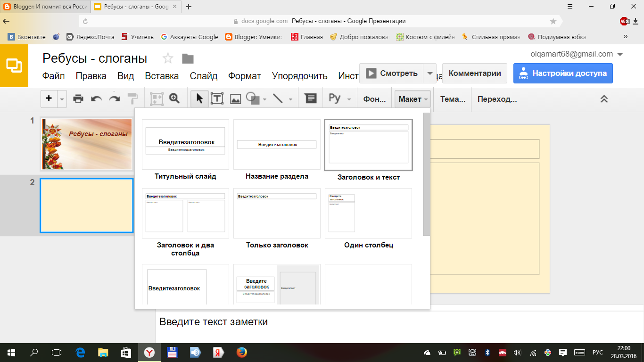This screenshot has height=362, width=644.
Task: Open the Вставка menu
Action: click(162, 76)
